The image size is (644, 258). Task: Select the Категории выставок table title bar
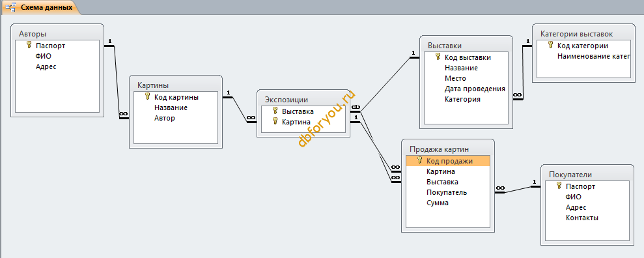583,34
